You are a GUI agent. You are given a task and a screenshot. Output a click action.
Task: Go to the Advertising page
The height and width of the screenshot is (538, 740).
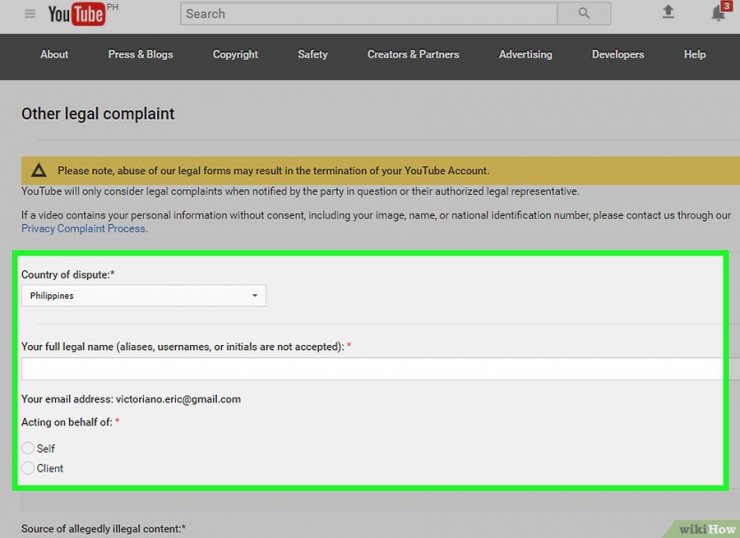526,55
